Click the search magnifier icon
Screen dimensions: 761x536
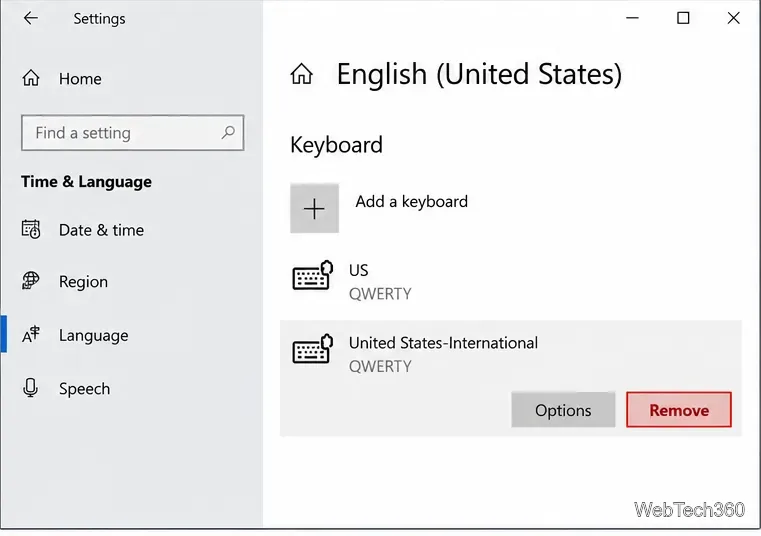[x=228, y=132]
